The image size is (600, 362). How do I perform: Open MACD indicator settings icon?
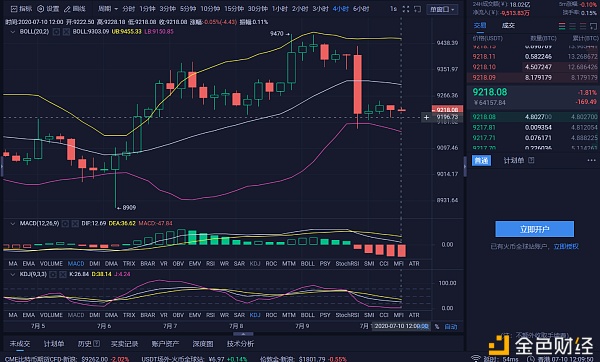pos(65,223)
